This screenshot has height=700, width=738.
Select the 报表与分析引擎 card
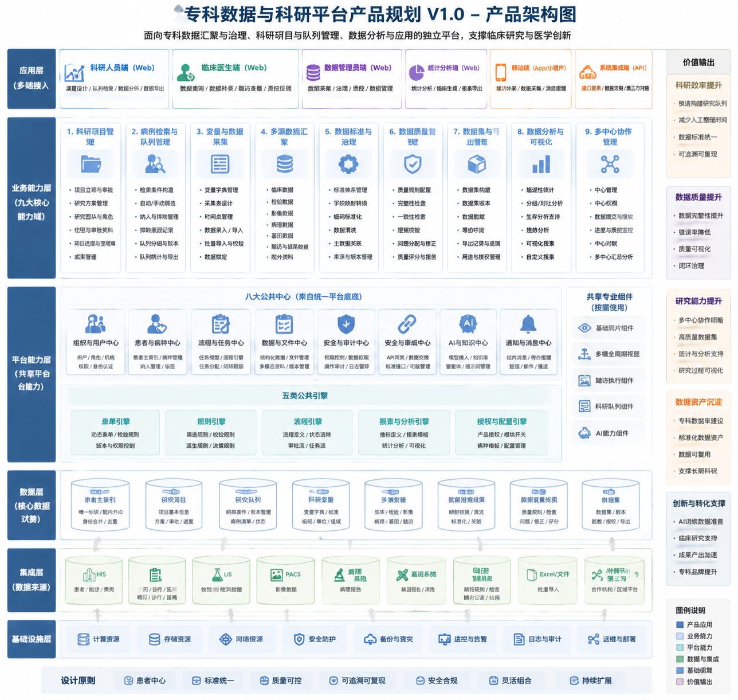403,433
